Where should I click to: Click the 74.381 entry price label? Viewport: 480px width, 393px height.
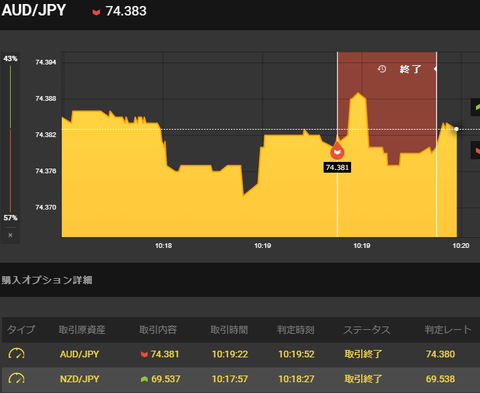337,167
